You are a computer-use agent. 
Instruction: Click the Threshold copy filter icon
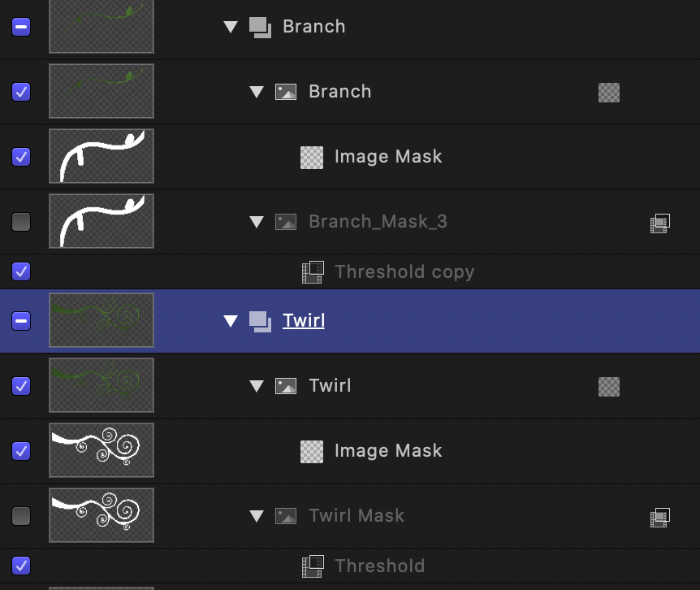(313, 272)
